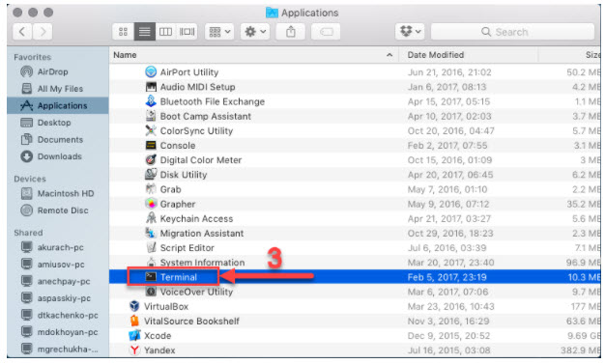Screen dimensions: 605x364
Task: Click the Share toolbar button
Action: click(291, 32)
